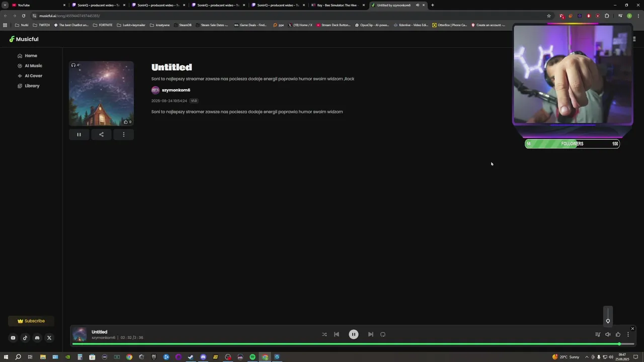The height and width of the screenshot is (362, 644).
Task: Open the taskbar clock and date
Action: click(622, 357)
